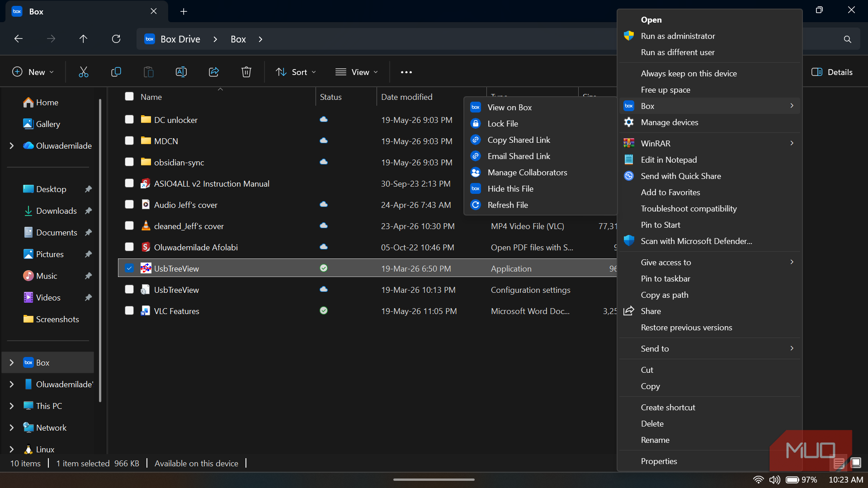The width and height of the screenshot is (868, 488).
Task: Click the Refresh File circular arrow icon
Action: (x=476, y=205)
